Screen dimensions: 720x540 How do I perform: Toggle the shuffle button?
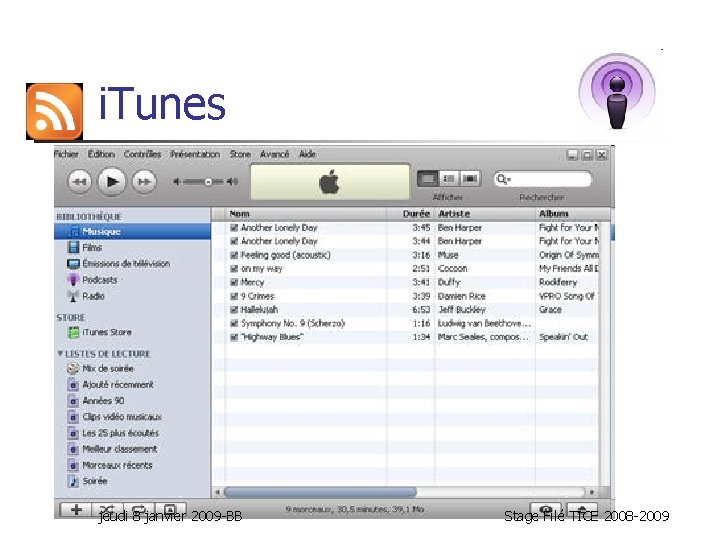[107, 510]
